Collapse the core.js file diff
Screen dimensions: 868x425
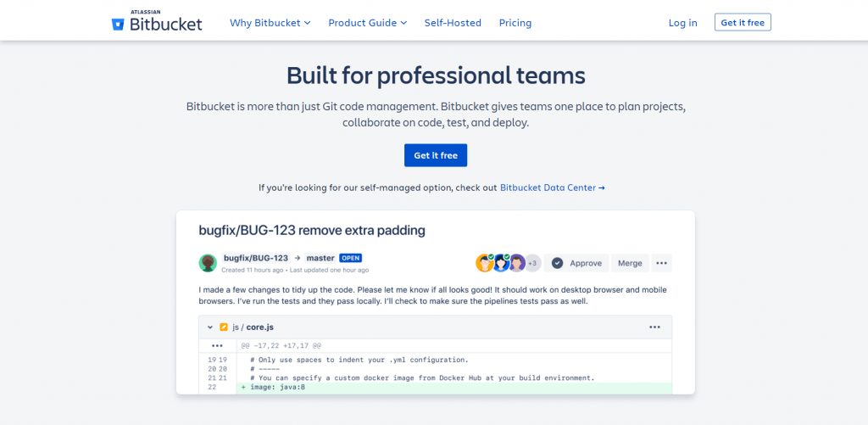tap(210, 327)
